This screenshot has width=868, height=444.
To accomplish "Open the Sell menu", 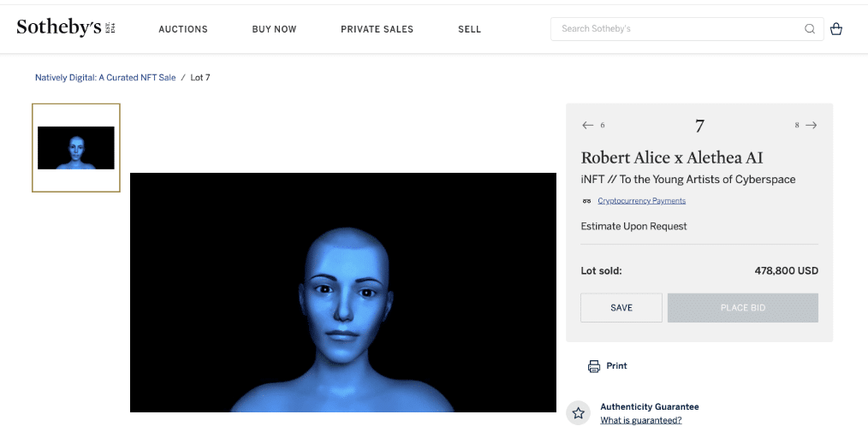I will [x=469, y=29].
